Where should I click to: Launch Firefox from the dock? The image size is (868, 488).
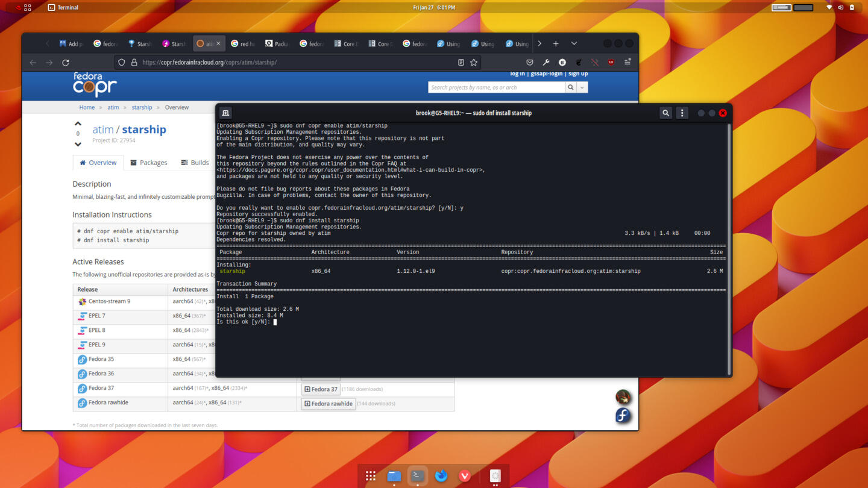click(441, 476)
